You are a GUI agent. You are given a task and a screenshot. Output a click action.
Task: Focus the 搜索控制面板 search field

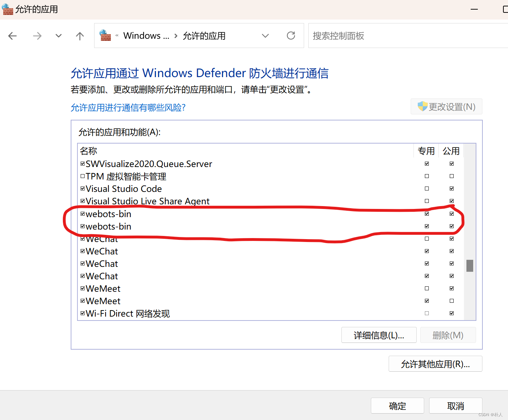coord(409,36)
